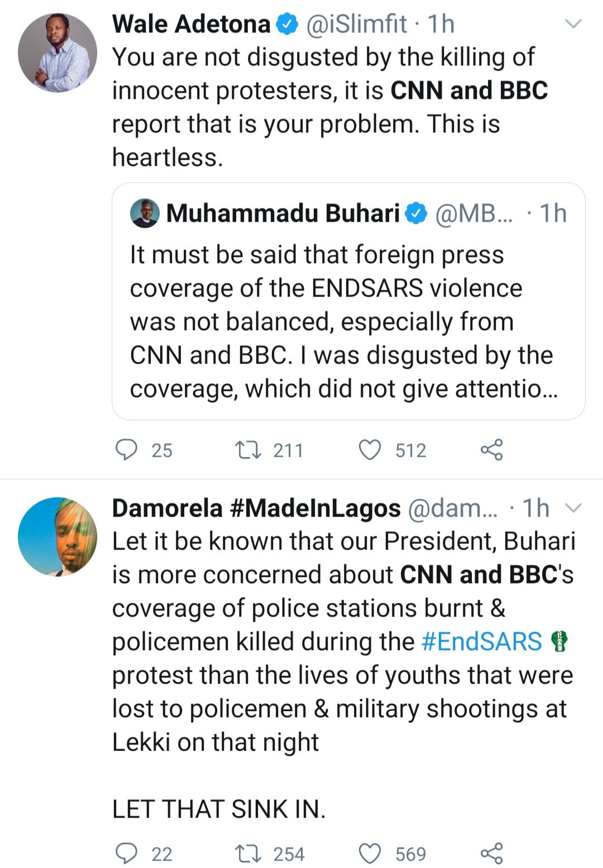Share Damorela's tweet
This screenshot has height=868, width=603.
(x=491, y=853)
